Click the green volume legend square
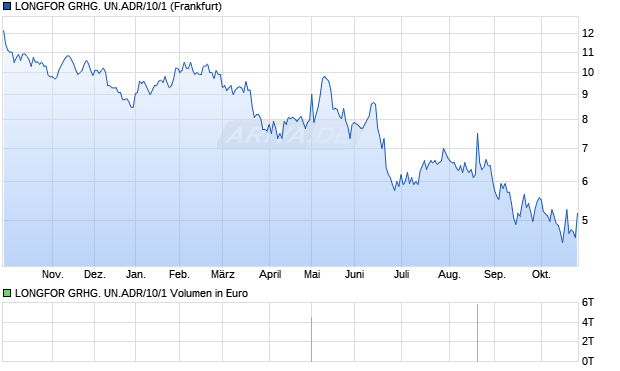Viewport: 620px width, 371px height. coord(7,293)
